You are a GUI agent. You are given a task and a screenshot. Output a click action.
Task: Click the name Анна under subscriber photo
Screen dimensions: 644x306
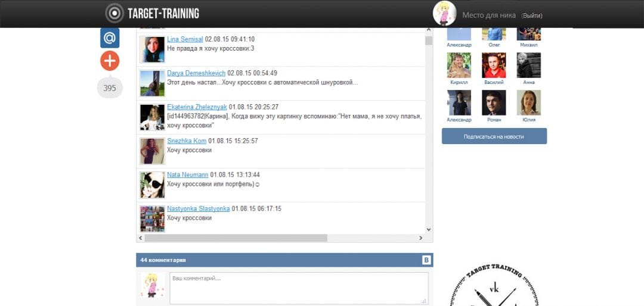tap(529, 82)
